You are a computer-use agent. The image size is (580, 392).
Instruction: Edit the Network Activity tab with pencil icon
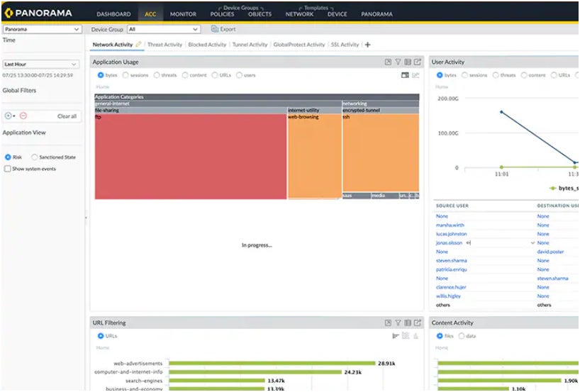tap(138, 45)
